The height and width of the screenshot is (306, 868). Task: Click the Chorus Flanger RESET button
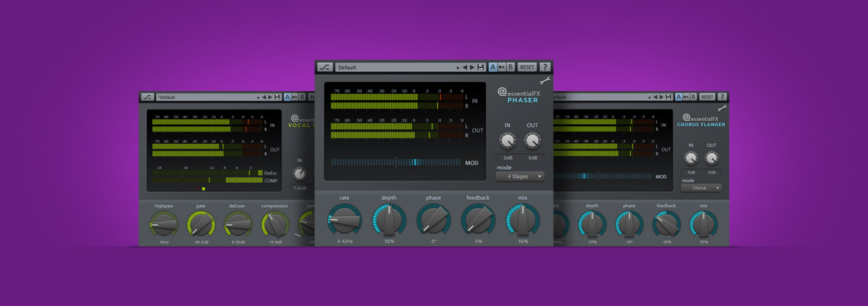(707, 97)
